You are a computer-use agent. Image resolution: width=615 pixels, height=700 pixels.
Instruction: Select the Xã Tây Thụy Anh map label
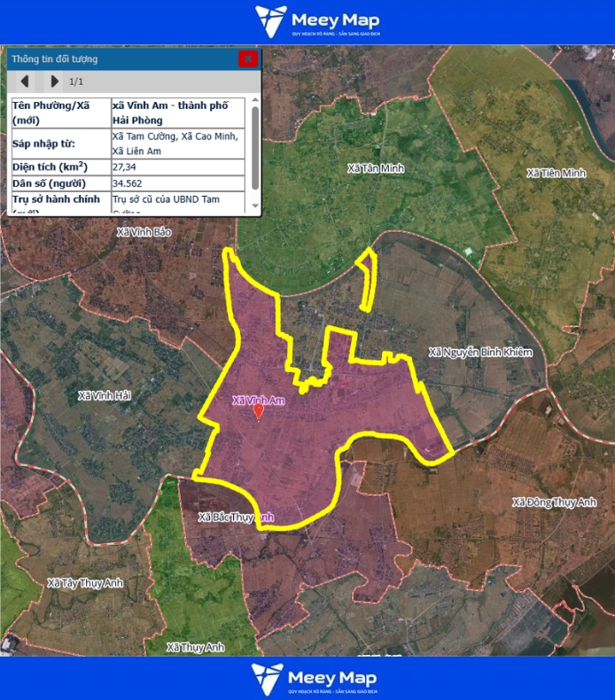pyautogui.click(x=86, y=583)
